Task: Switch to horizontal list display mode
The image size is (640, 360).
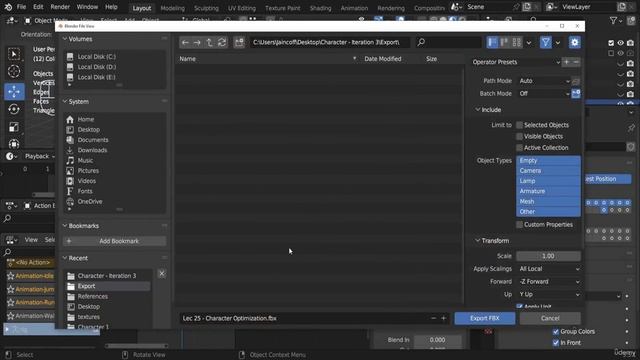Action: (x=504, y=42)
